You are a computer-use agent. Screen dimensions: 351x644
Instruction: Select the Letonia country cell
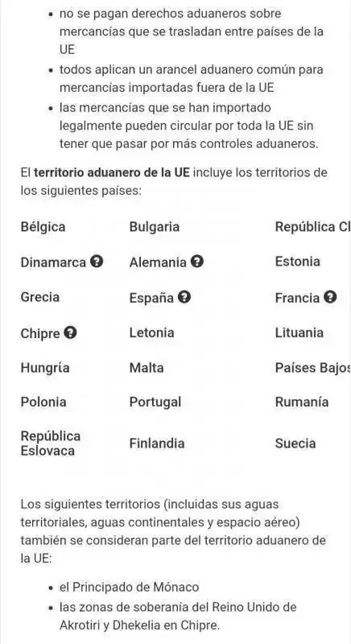[152, 332]
